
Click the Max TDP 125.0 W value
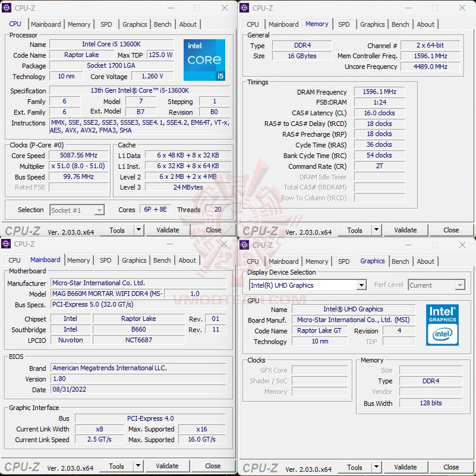160,55
